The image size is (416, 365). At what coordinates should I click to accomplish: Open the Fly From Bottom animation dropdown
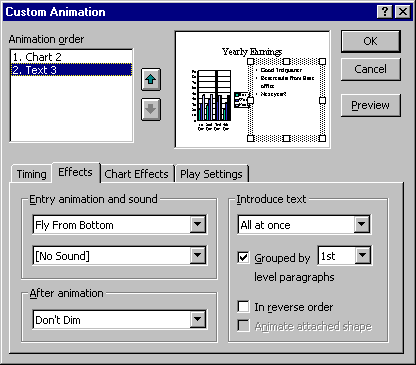pos(198,224)
